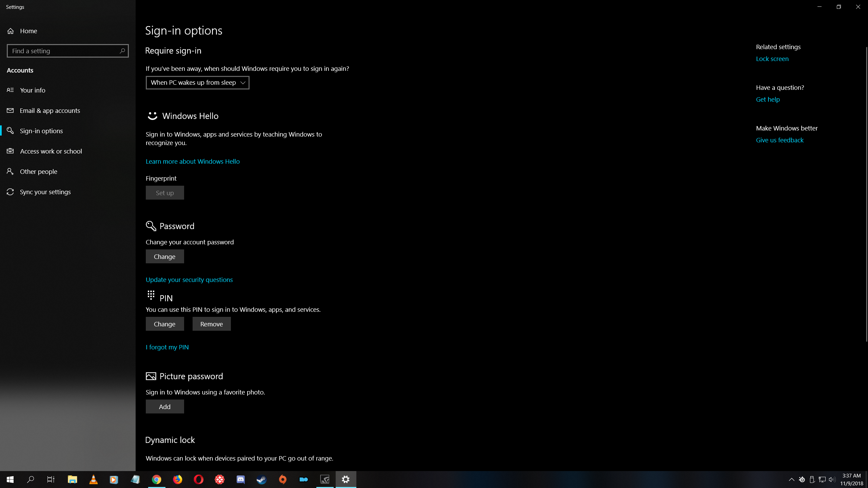The height and width of the screenshot is (488, 868).
Task: Click the Home menu item in sidebar
Action: pos(28,30)
